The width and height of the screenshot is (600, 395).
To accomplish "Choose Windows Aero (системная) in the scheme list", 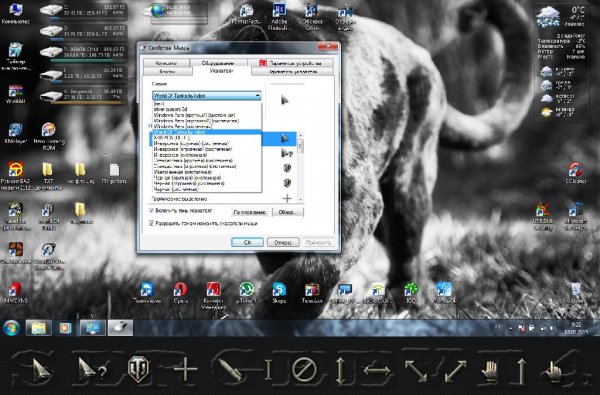I will [207, 126].
